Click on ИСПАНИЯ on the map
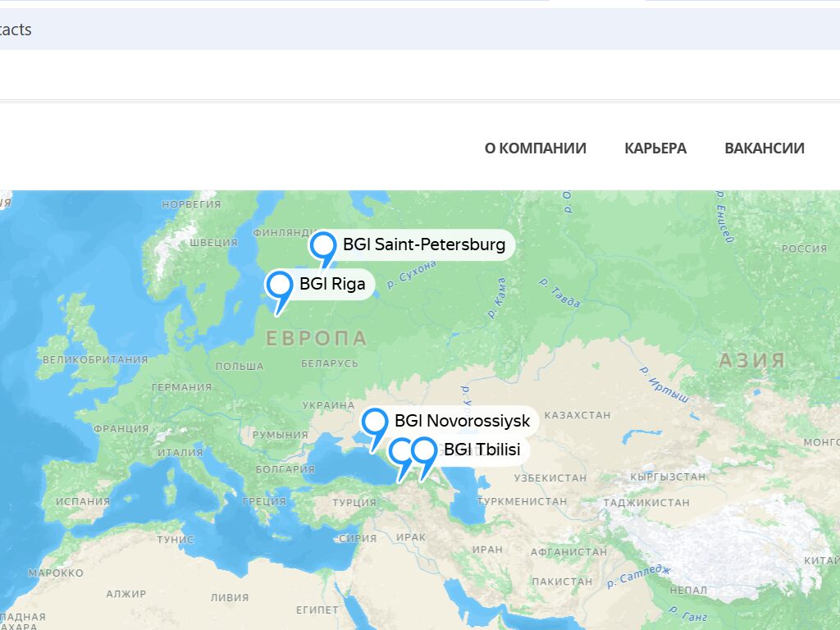Viewport: 840px width, 630px height. tap(83, 501)
